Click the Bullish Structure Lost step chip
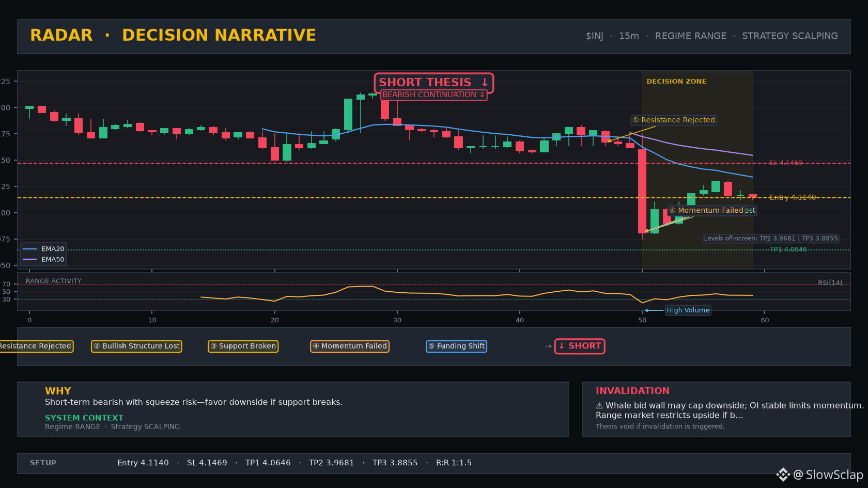868x488 pixels. click(x=136, y=346)
